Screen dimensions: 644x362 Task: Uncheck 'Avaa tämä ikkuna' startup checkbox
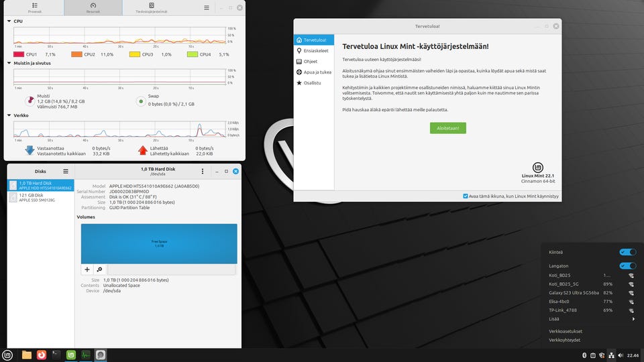point(466,196)
